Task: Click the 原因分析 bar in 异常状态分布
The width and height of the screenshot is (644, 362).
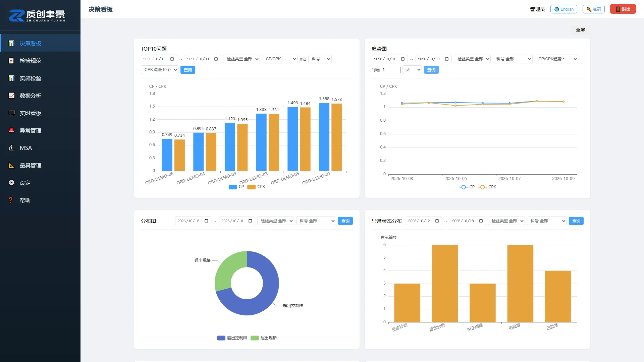Action: coord(445,284)
